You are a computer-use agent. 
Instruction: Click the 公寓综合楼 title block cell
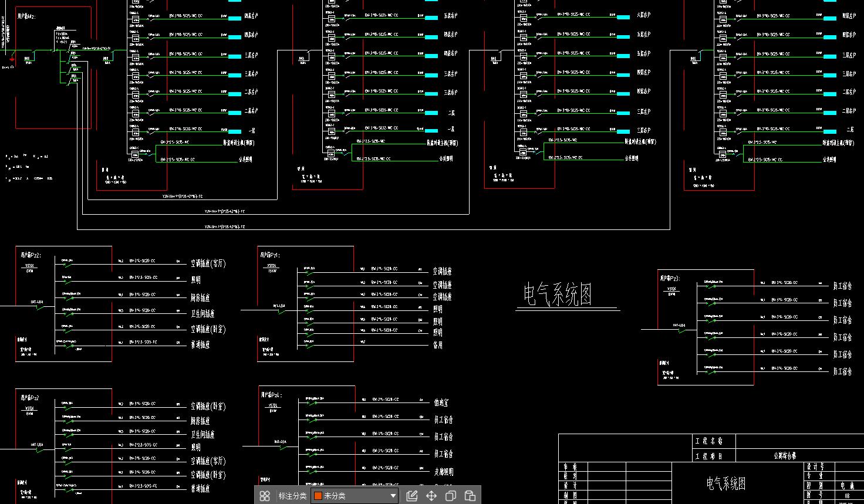coord(784,455)
